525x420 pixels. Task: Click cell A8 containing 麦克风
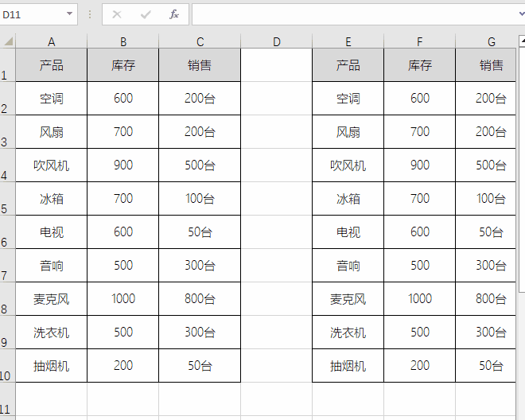point(51,299)
